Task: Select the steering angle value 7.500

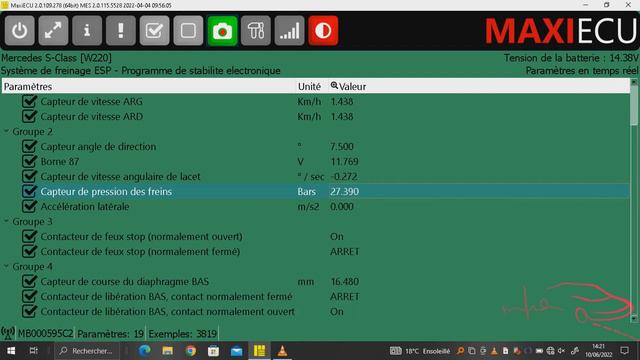Action: tap(342, 147)
